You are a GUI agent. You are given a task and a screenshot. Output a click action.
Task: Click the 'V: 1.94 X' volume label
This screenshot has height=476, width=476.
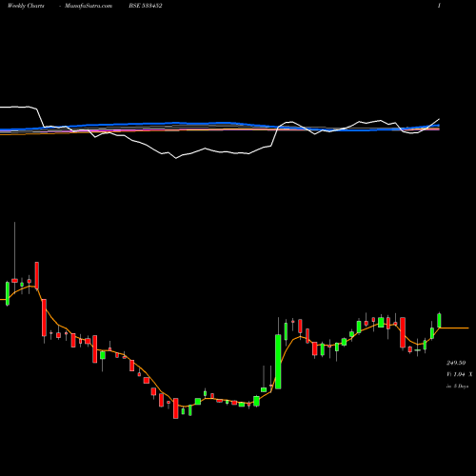point(460,374)
